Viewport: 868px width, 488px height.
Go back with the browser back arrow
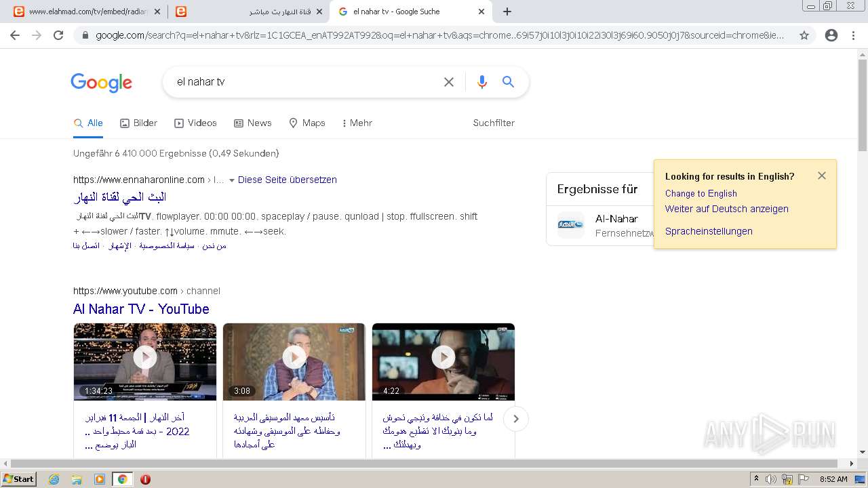15,35
